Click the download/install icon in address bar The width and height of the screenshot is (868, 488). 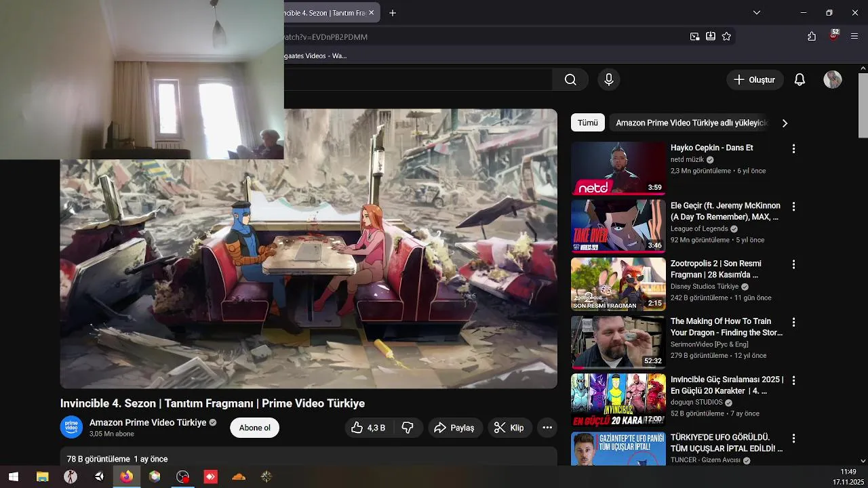coord(711,37)
